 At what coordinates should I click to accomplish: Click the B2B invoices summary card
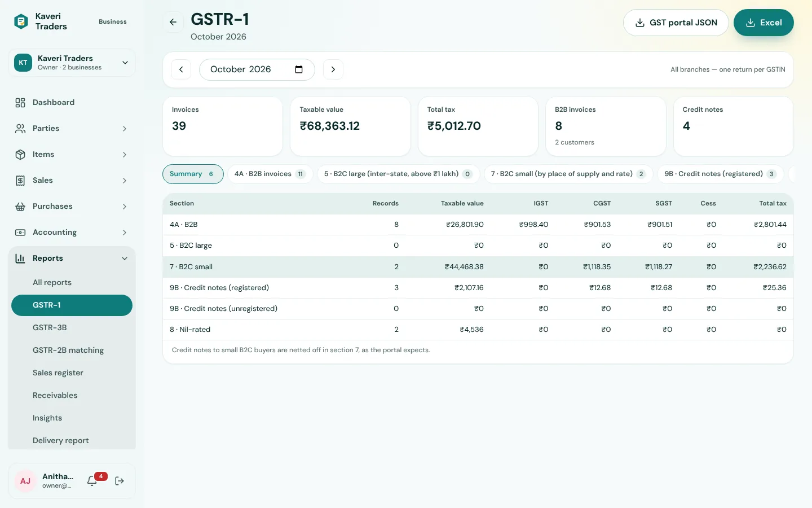click(606, 126)
